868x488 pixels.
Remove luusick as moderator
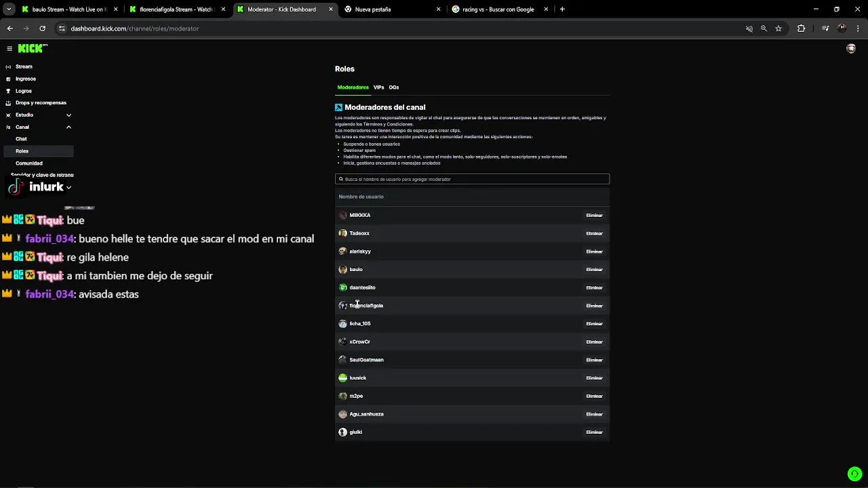tap(595, 378)
